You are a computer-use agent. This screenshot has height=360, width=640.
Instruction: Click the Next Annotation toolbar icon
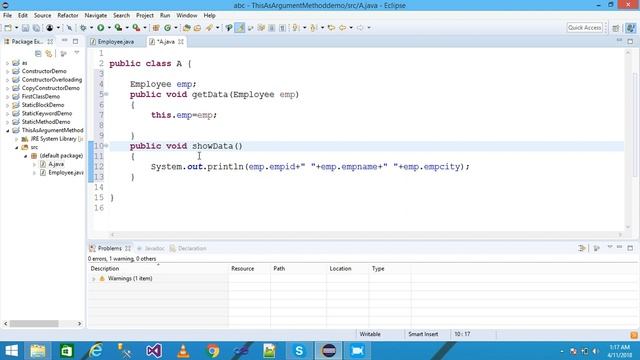pos(296,28)
